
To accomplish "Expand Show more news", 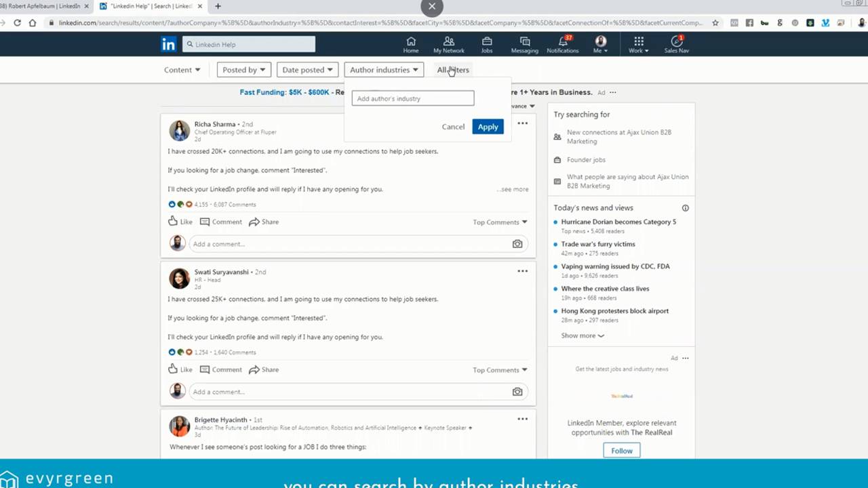I will (583, 335).
